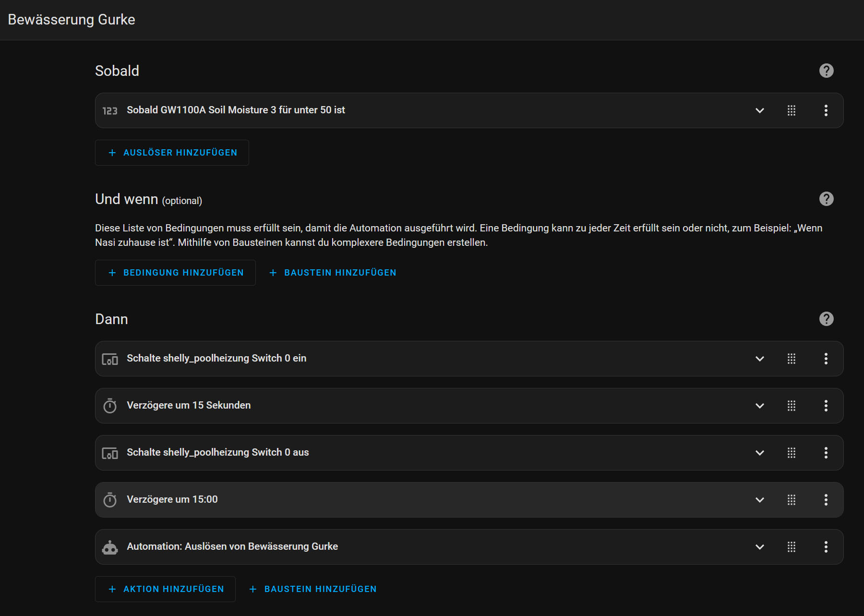Expand the Soil Moisture 3 trigger row
The width and height of the screenshot is (864, 616).
[759, 110]
